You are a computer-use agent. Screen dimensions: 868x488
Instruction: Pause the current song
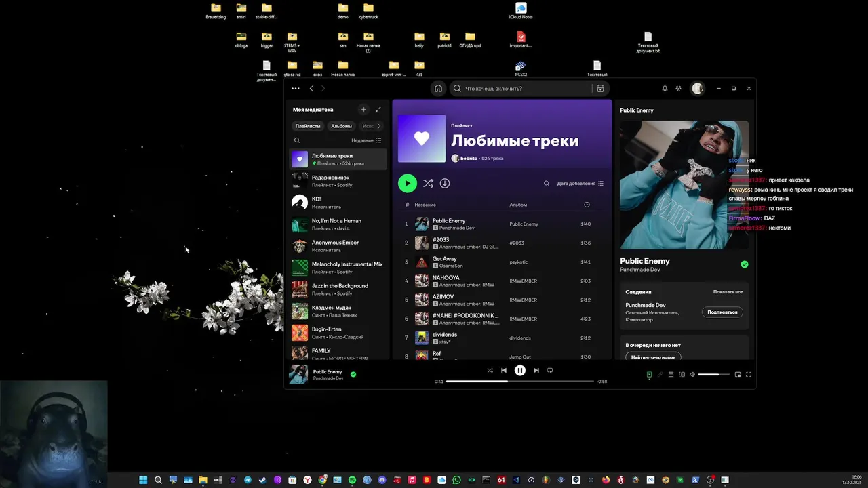(520, 371)
